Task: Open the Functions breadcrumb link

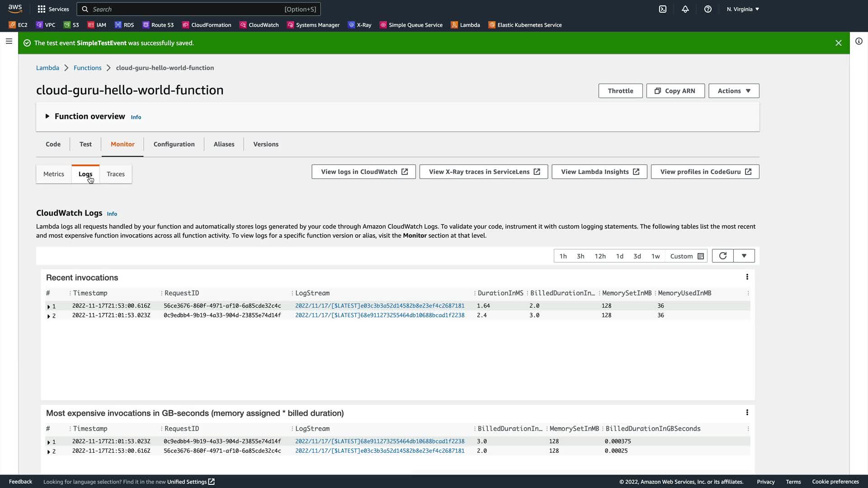Action: point(87,68)
